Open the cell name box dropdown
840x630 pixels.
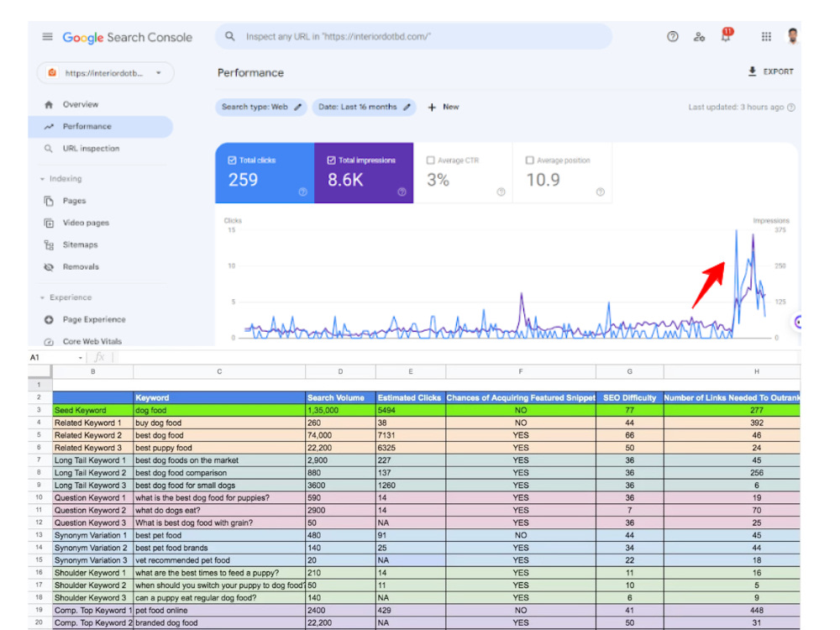tap(81, 358)
